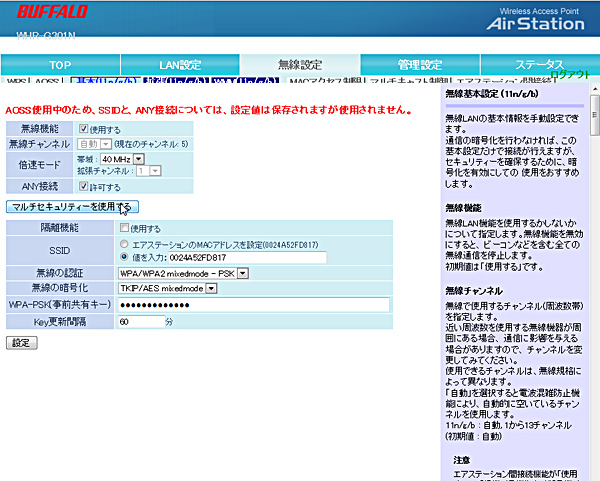Viewport: 600px width, 481px height.
Task: Select the 値を入力 SSID radio button
Action: click(124, 257)
